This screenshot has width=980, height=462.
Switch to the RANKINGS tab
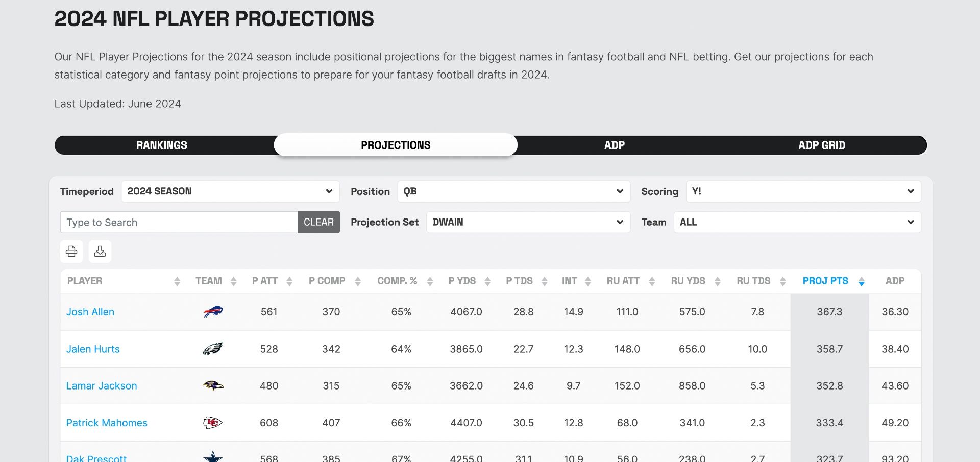(x=162, y=145)
